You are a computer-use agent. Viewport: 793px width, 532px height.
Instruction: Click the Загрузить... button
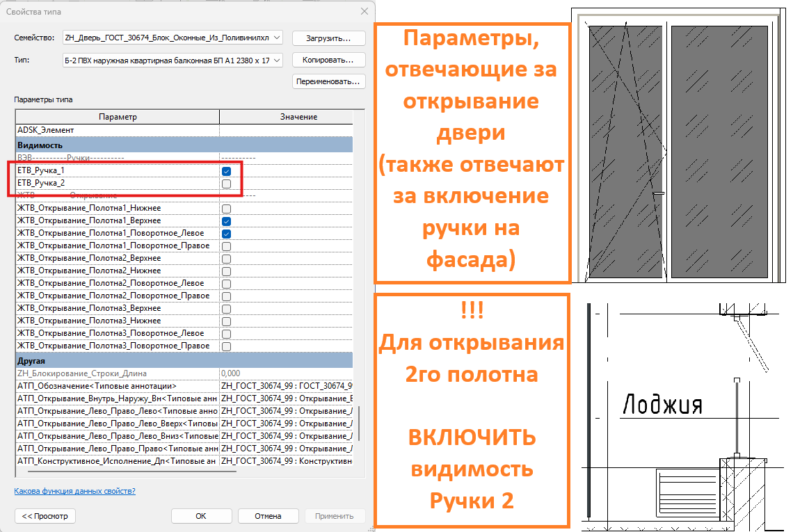pyautogui.click(x=329, y=38)
